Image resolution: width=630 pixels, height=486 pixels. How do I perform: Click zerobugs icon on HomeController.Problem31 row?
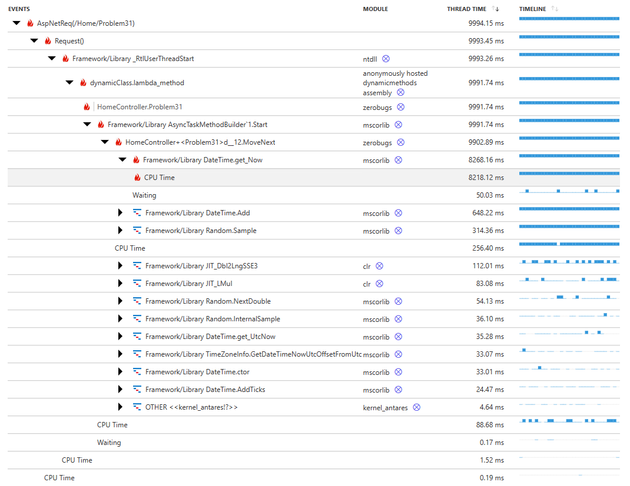point(401,107)
